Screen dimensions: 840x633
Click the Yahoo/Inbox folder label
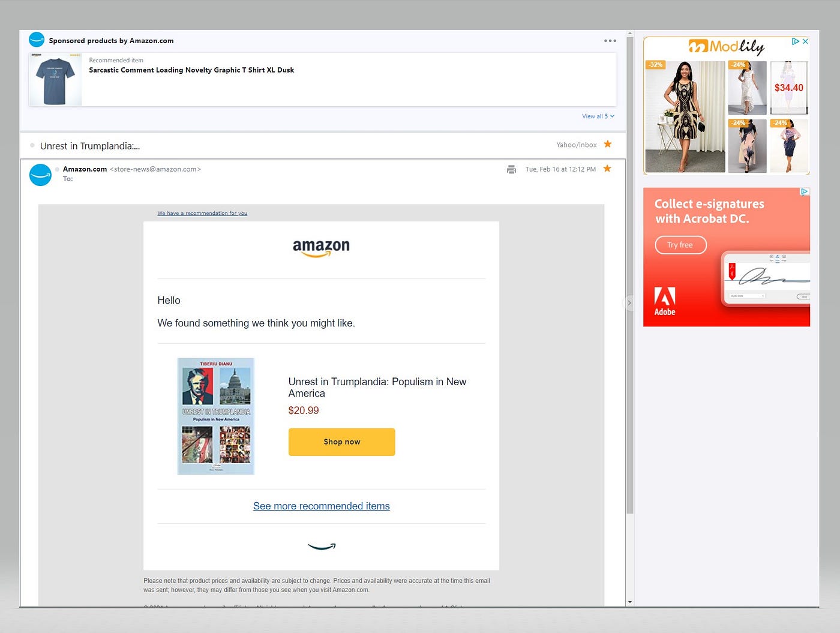click(576, 145)
